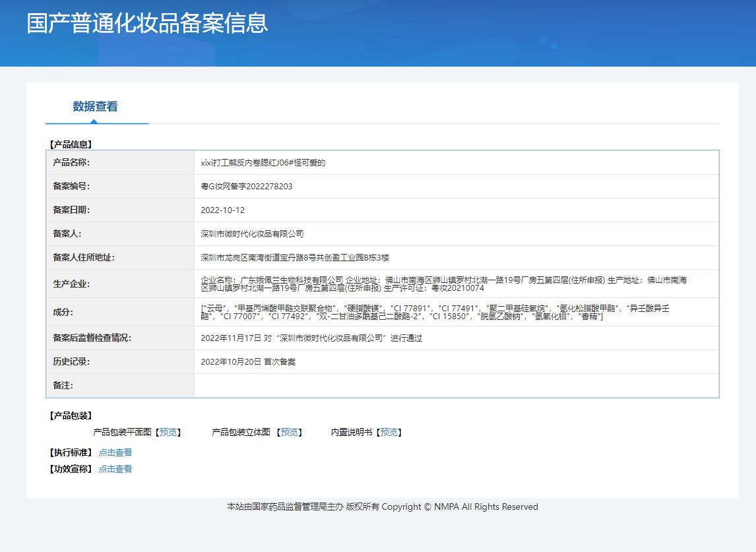Click the filing number 粤G妆网备字2022278203
This screenshot has width=756, height=552.
[246, 187]
